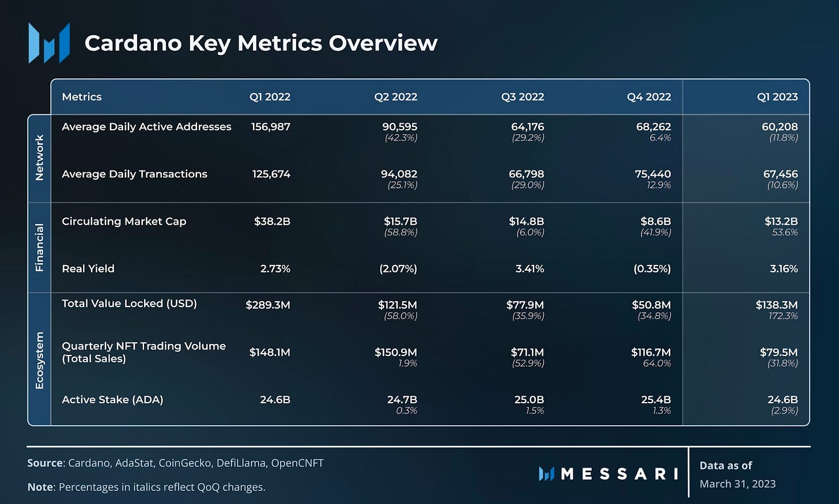Click the 'Q4 2022' column header
This screenshot has width=839, height=504.
(649, 97)
